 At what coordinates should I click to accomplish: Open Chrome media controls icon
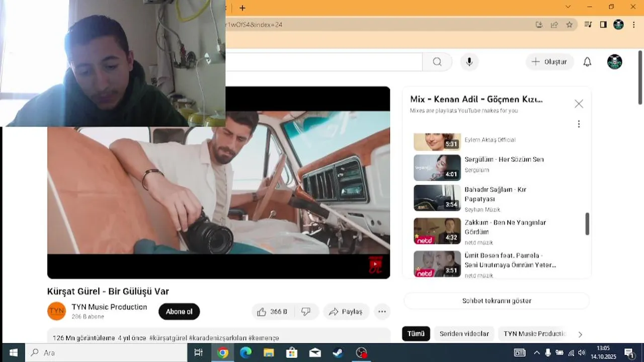coord(588,25)
